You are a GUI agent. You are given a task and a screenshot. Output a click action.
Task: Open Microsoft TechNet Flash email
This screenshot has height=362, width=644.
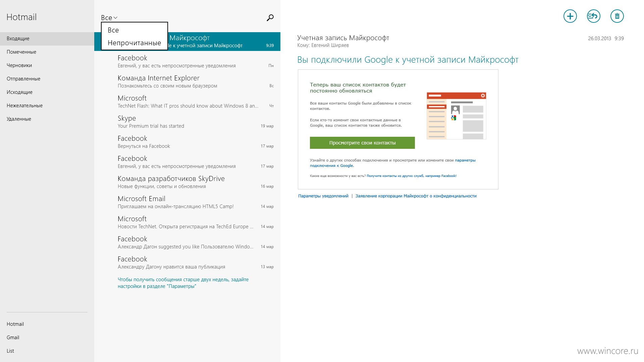coord(187,102)
